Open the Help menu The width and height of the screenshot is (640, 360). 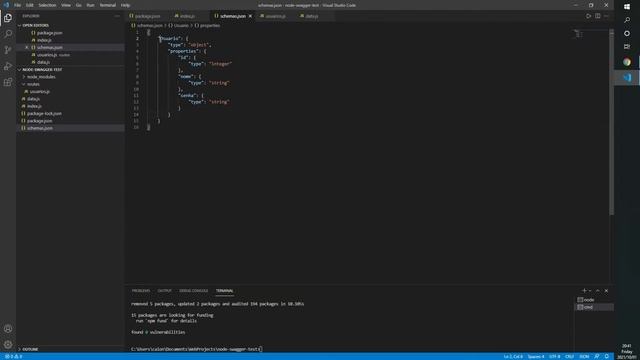tap(126, 5)
